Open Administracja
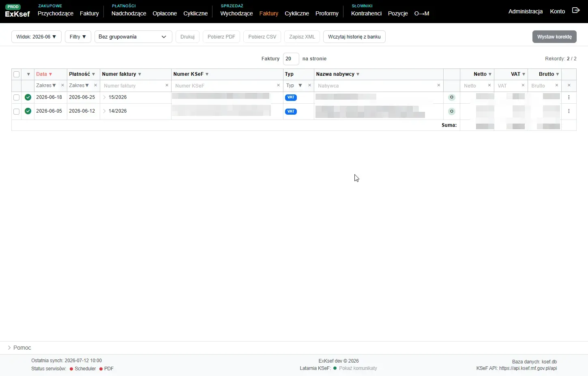The width and height of the screenshot is (588, 376). tap(526, 11)
